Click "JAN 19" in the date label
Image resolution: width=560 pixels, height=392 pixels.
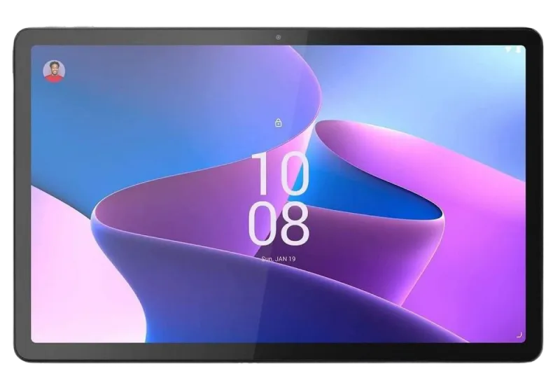287,258
